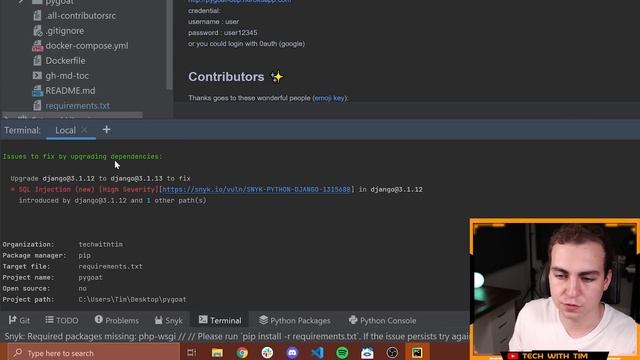Click the docker-compose.yml file icon

pos(37,46)
